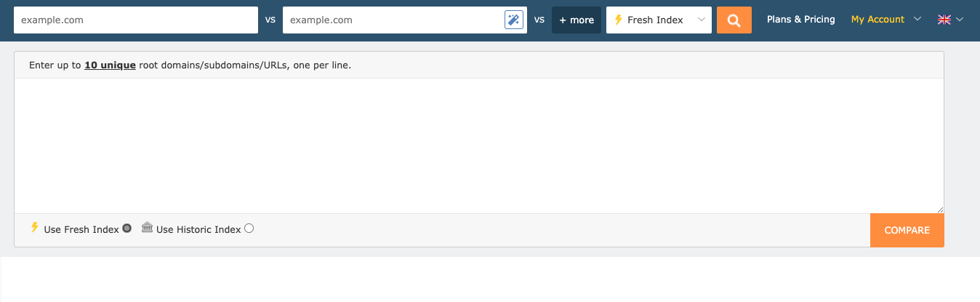
Task: Click the second example.com input field
Action: 393,20
